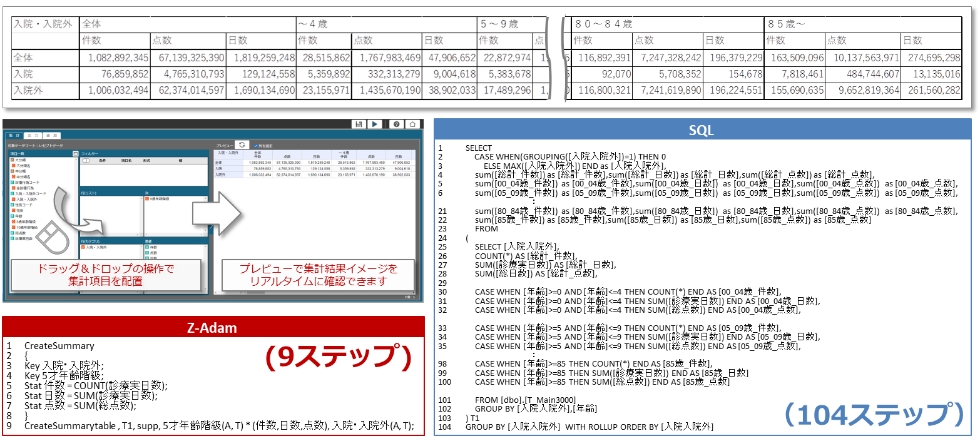This screenshot has width=980, height=446.
Task: Select 総点数 in the 項目一覧 list
Action: [19, 233]
